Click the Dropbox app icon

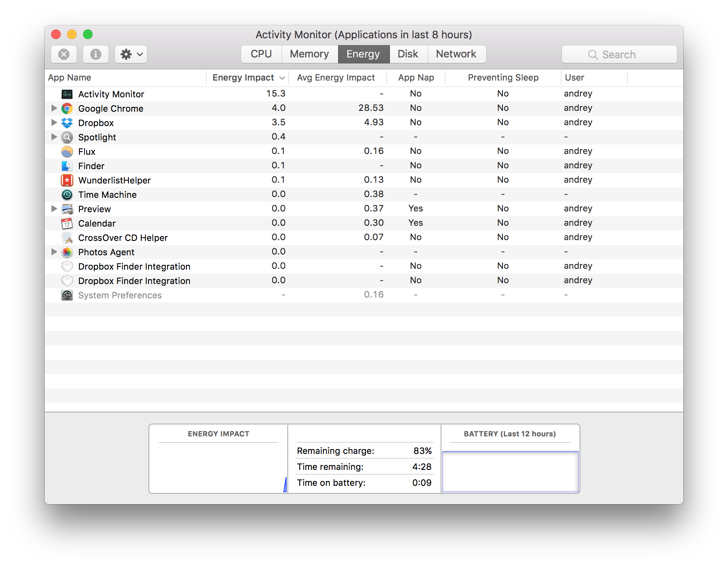coord(67,123)
